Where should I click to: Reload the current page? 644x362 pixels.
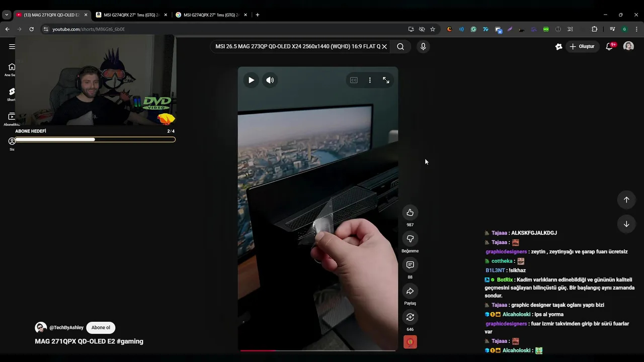[31, 29]
